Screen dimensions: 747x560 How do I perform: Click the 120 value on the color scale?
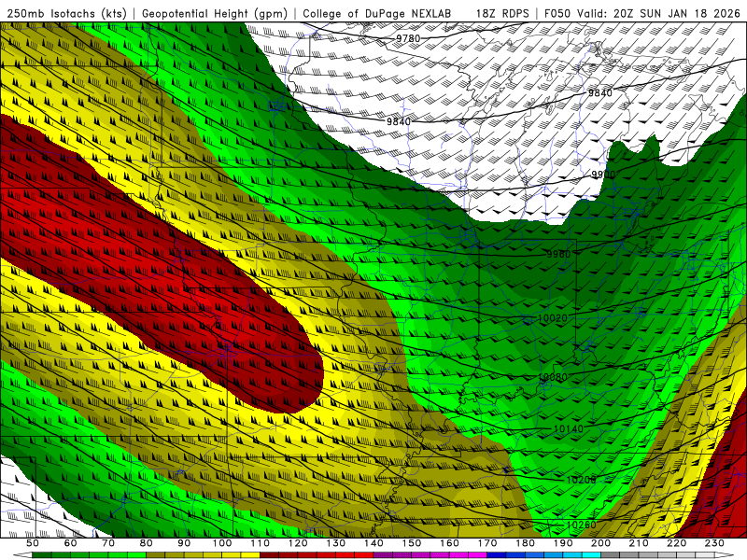pyautogui.click(x=298, y=543)
